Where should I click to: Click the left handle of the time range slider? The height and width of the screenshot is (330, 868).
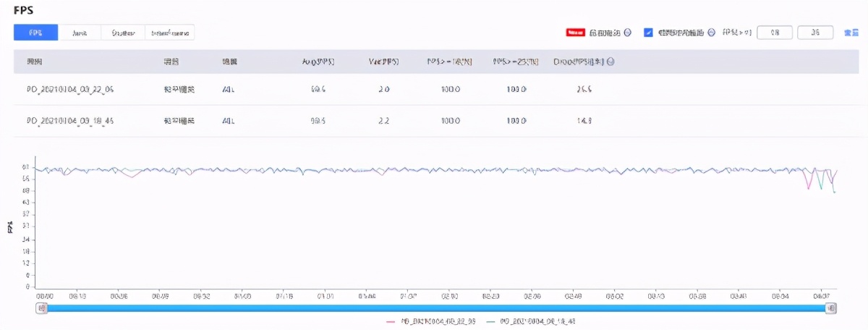[x=42, y=308]
